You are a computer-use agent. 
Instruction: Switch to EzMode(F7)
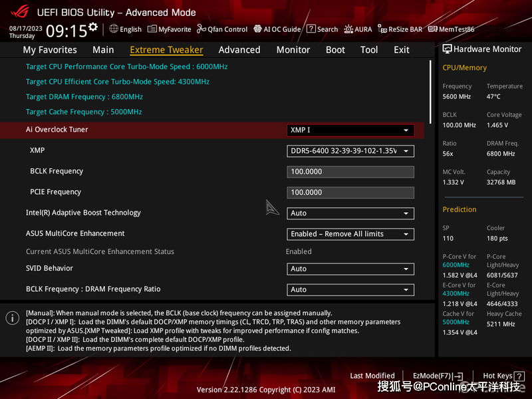coord(438,376)
